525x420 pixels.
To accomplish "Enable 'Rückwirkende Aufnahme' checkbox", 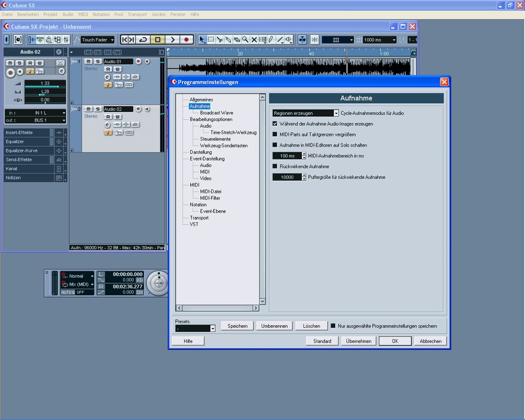I will (275, 166).
